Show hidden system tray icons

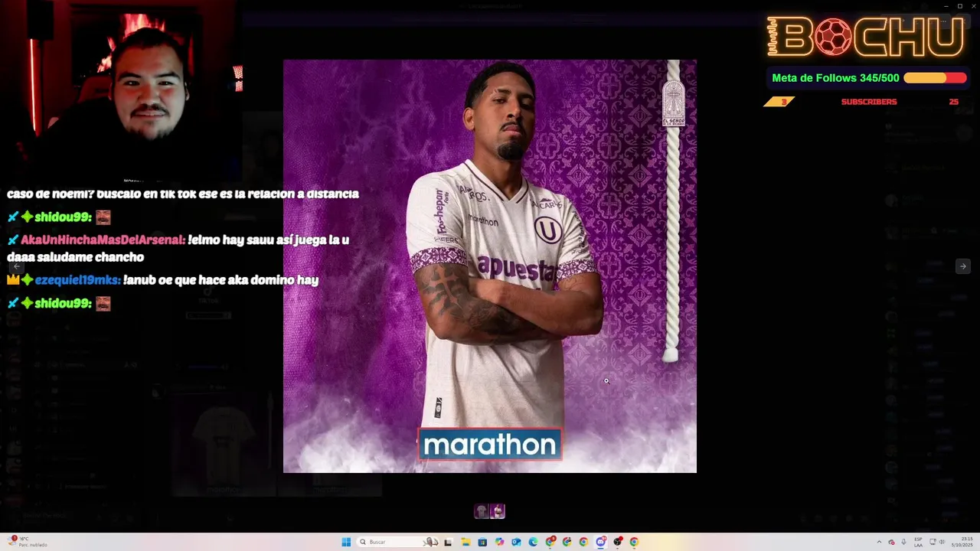click(x=879, y=542)
